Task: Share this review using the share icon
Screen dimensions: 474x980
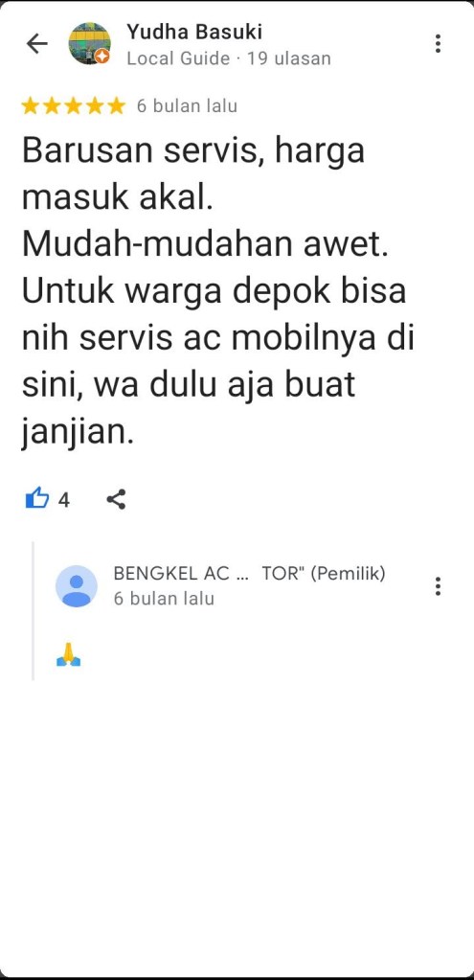Action: click(x=116, y=499)
